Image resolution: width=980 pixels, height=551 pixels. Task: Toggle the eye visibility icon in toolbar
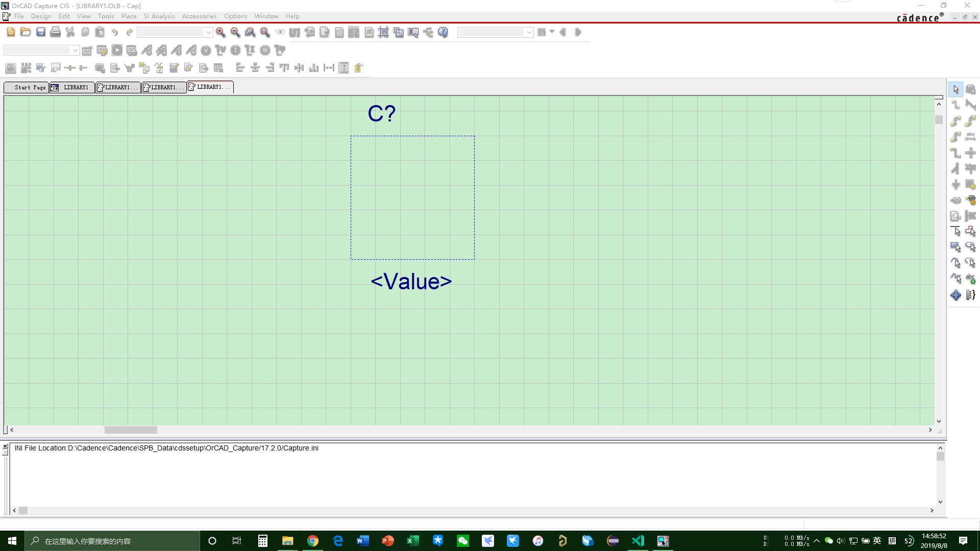coord(280,32)
